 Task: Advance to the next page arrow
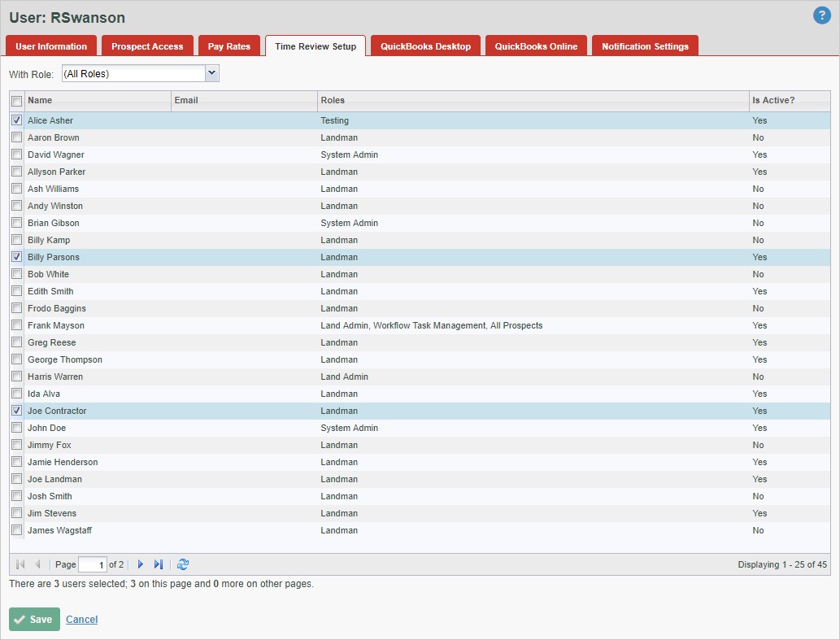pos(141,564)
